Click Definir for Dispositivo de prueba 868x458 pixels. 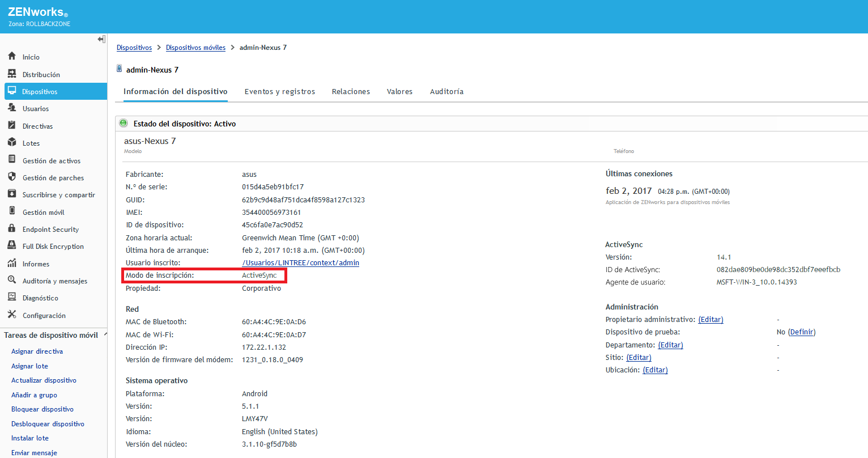pyautogui.click(x=801, y=332)
